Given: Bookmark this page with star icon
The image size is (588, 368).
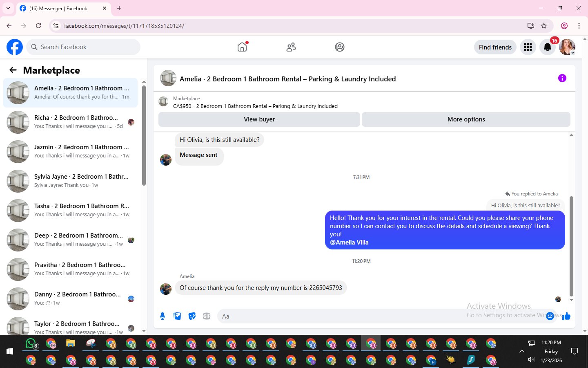Looking at the screenshot, I should pos(544,26).
